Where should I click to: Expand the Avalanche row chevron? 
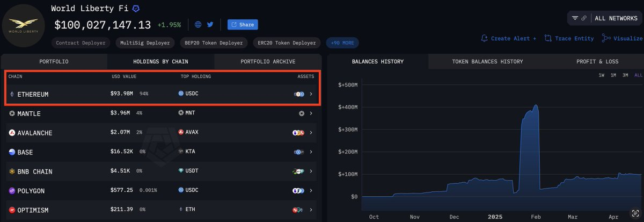click(x=311, y=133)
